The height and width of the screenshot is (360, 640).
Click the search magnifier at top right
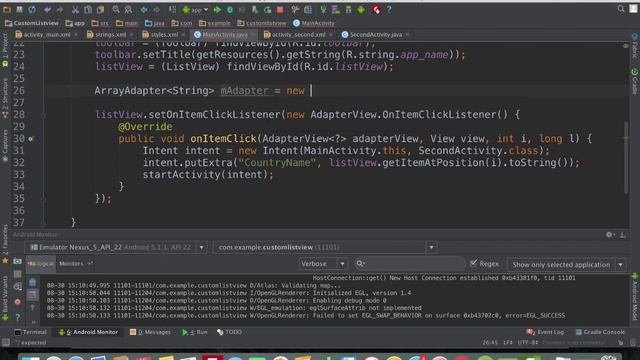tap(621, 9)
